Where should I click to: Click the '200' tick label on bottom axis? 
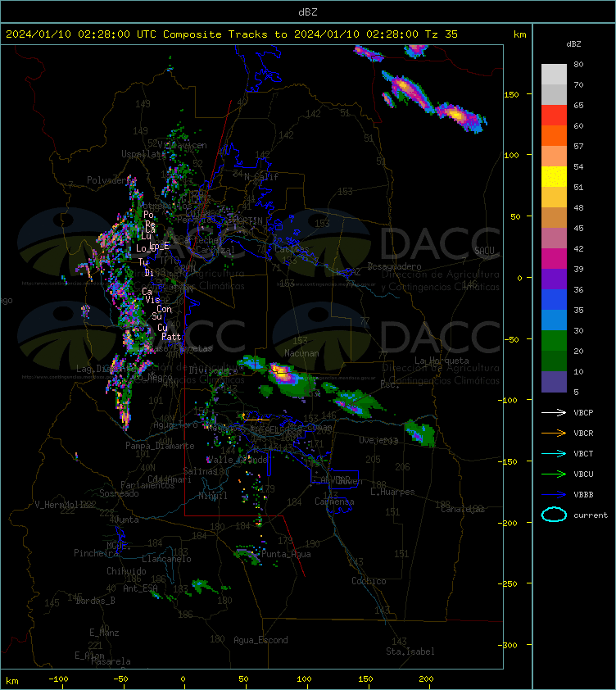[x=426, y=679]
